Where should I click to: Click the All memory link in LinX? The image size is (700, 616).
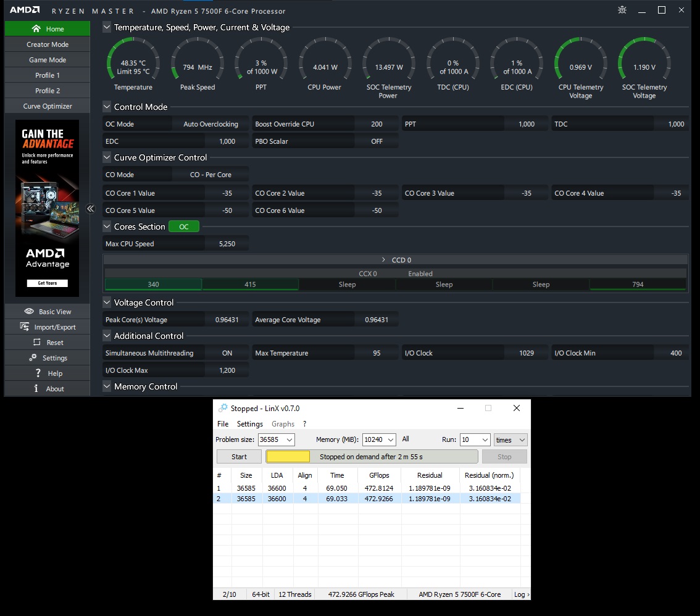[406, 439]
